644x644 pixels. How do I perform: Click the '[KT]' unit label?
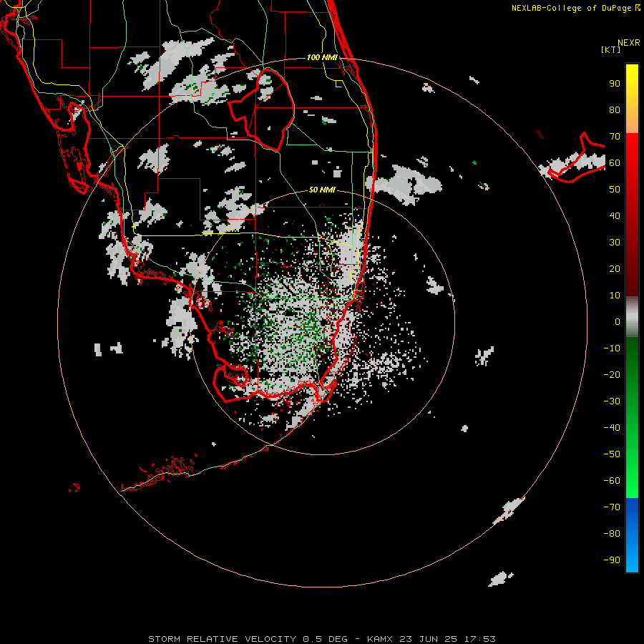tap(611, 49)
